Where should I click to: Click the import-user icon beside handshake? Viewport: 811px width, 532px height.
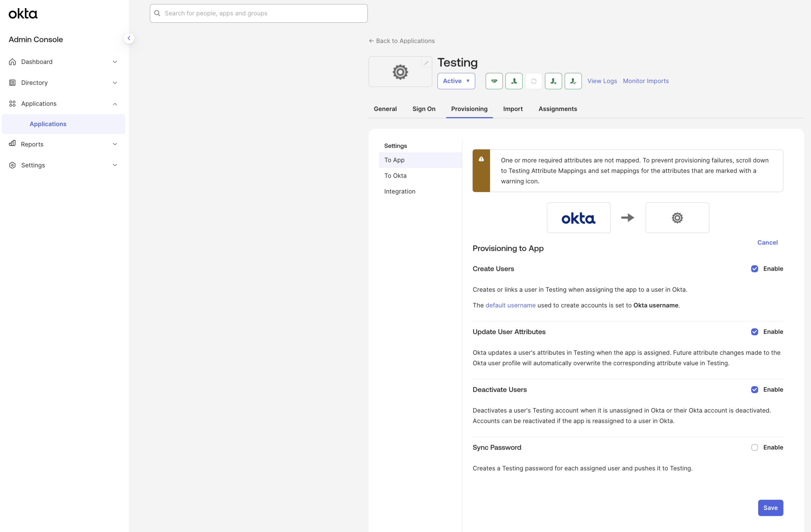514,81
